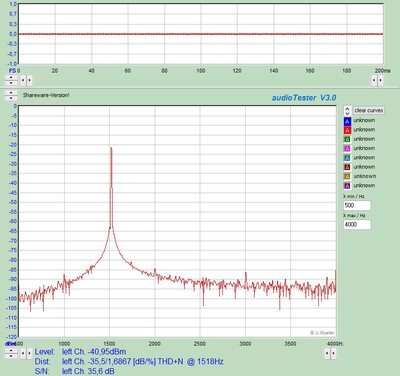Image resolution: width=400 pixels, height=376 pixels.
Task: Click up arrow beside clear curves
Action: click(347, 108)
